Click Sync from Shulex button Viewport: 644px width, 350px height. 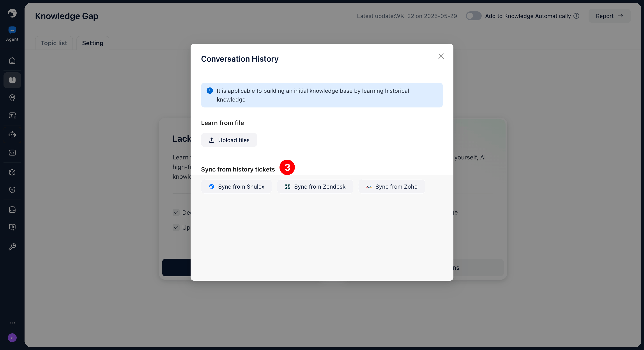click(236, 187)
